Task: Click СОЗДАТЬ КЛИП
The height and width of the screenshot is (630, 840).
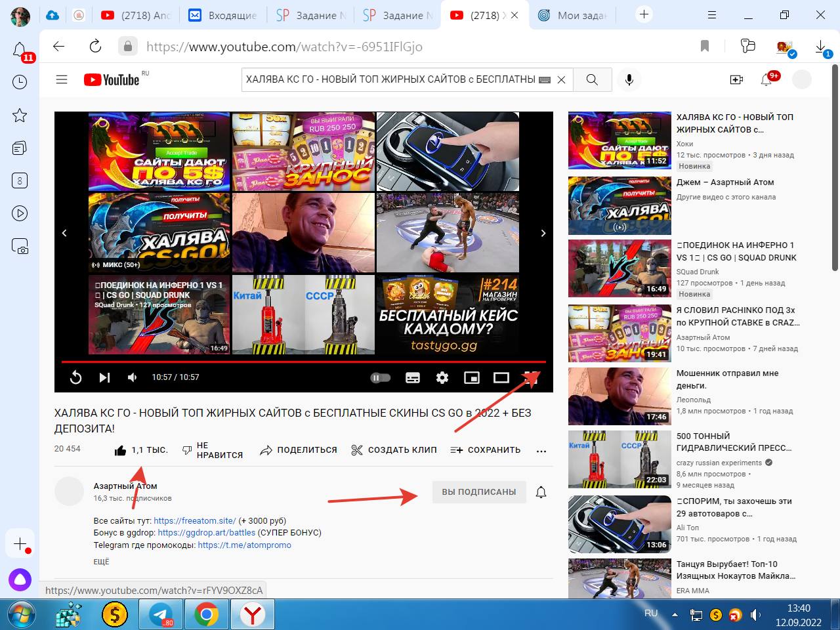Action: click(394, 450)
